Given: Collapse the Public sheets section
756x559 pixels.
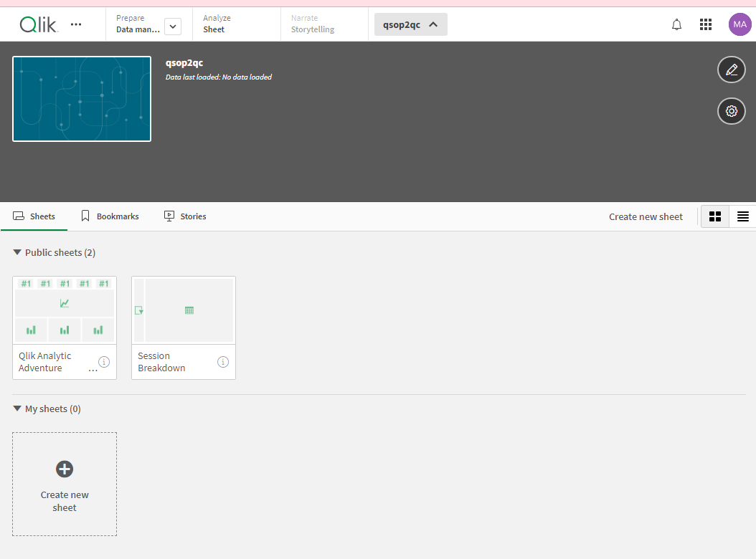Looking at the screenshot, I should coord(17,252).
